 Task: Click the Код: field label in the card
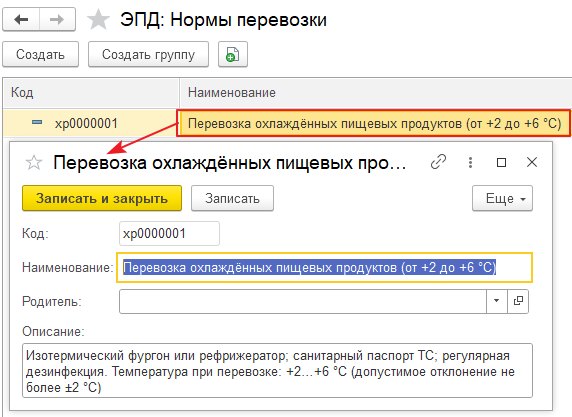pyautogui.click(x=35, y=233)
